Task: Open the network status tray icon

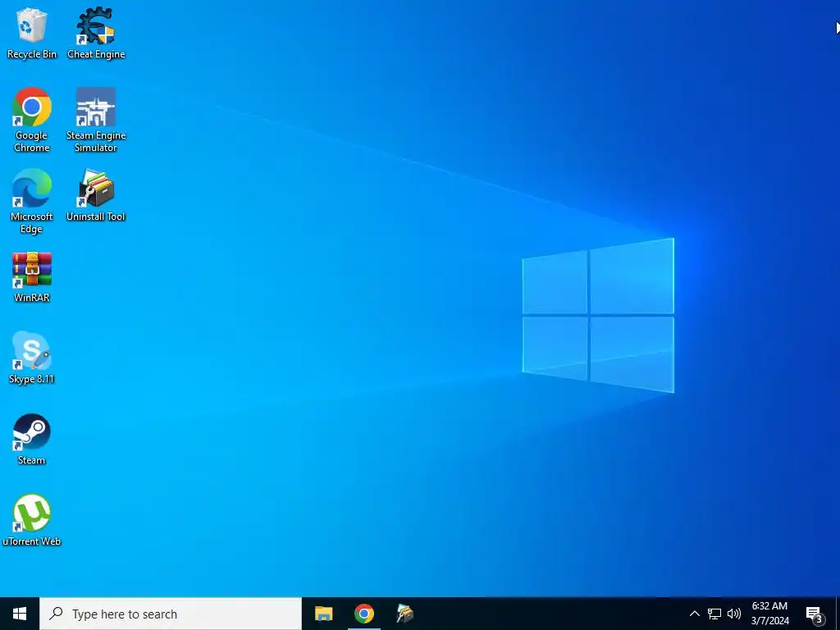Action: click(x=714, y=614)
